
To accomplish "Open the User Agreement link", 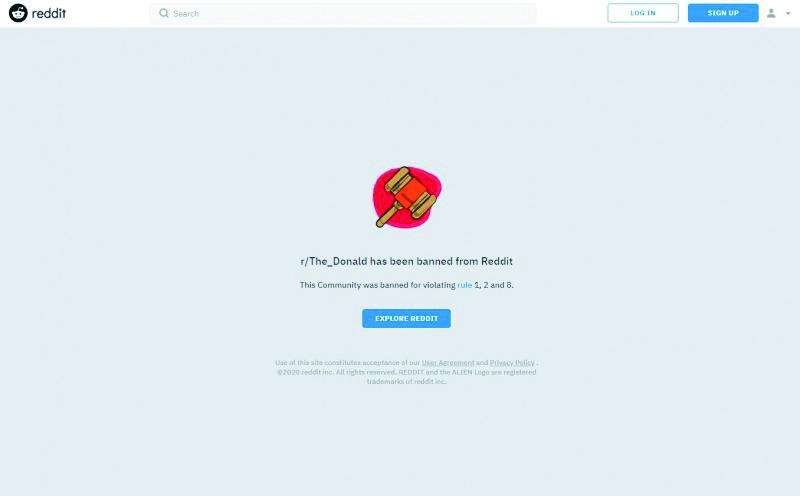I will (x=448, y=363).
